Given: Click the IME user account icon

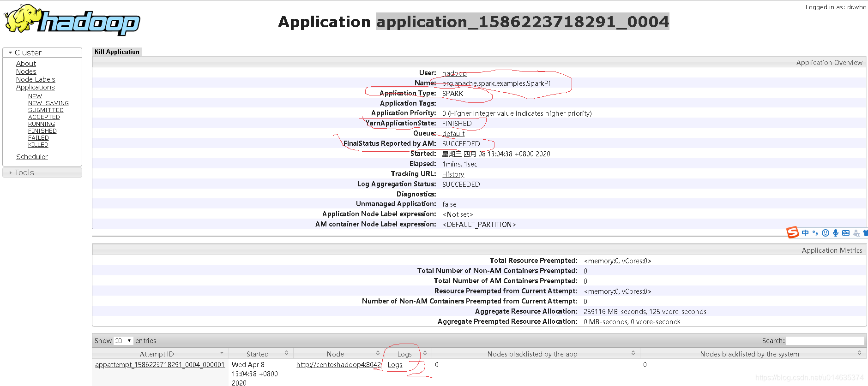Looking at the screenshot, I should 856,233.
